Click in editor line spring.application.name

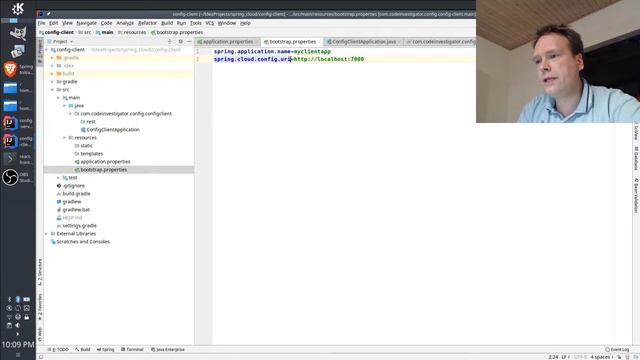coord(272,52)
